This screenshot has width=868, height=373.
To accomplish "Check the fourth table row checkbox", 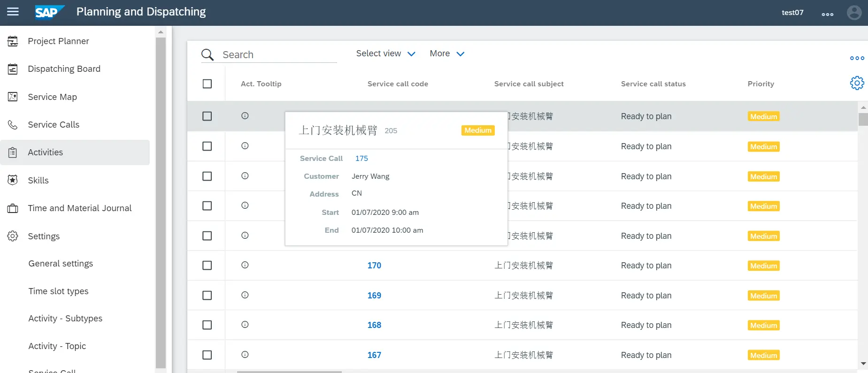I will pos(207,206).
